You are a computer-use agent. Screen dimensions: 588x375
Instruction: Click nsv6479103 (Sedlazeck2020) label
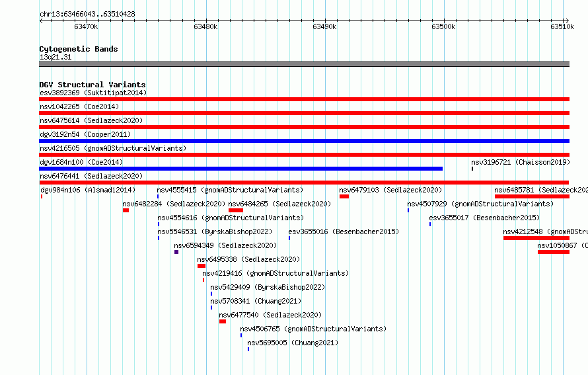tap(390, 190)
